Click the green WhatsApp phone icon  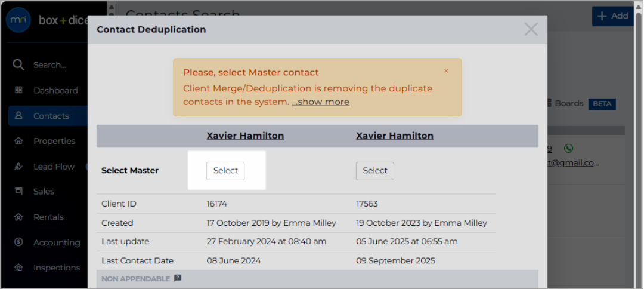[568, 149]
